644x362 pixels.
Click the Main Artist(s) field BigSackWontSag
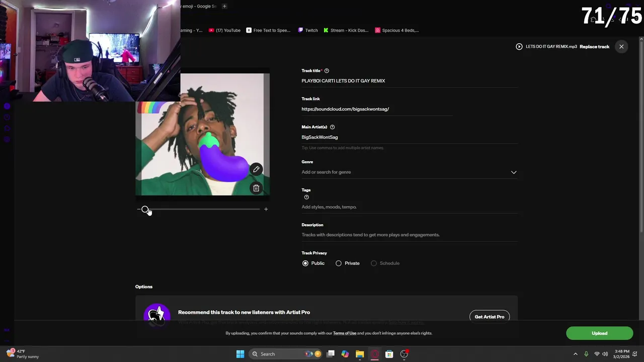click(409, 137)
